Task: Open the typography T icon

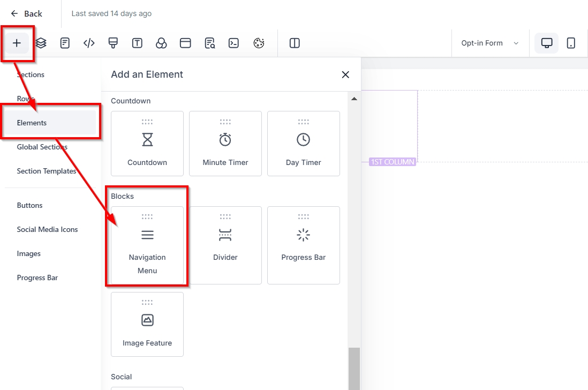Action: (137, 43)
